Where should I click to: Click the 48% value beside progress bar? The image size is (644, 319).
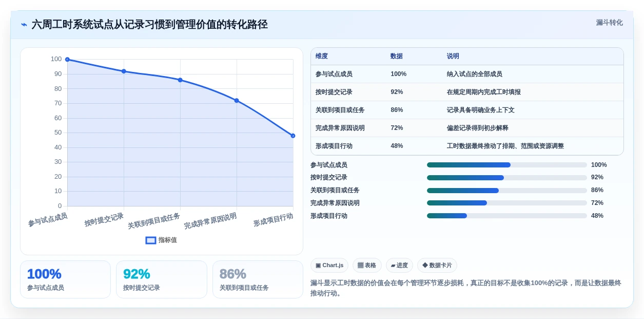(x=597, y=216)
